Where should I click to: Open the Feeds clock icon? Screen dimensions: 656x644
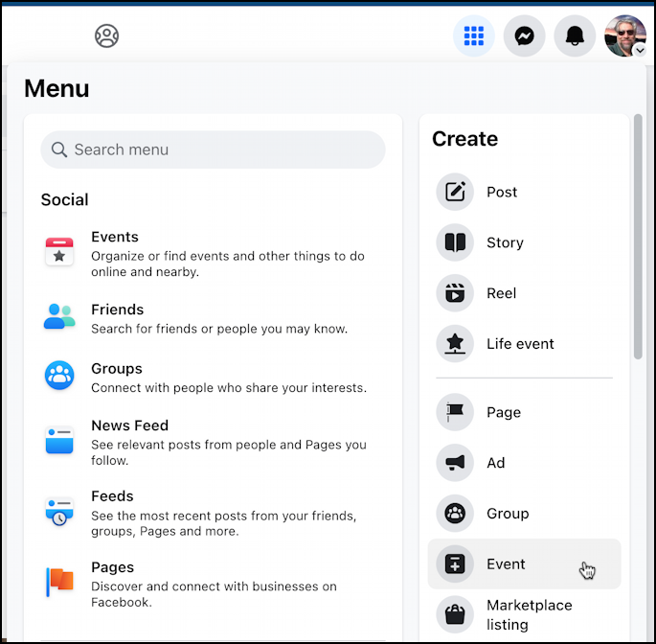[x=59, y=511]
